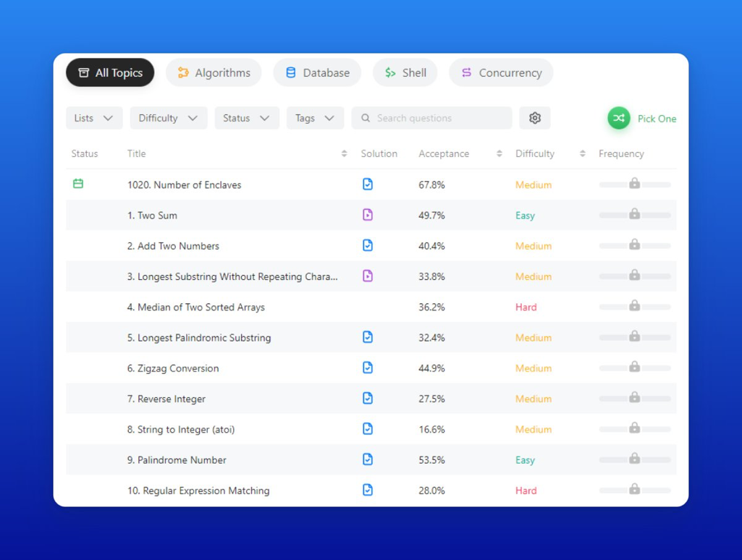
Task: Expand the Lists dropdown
Action: [x=94, y=118]
